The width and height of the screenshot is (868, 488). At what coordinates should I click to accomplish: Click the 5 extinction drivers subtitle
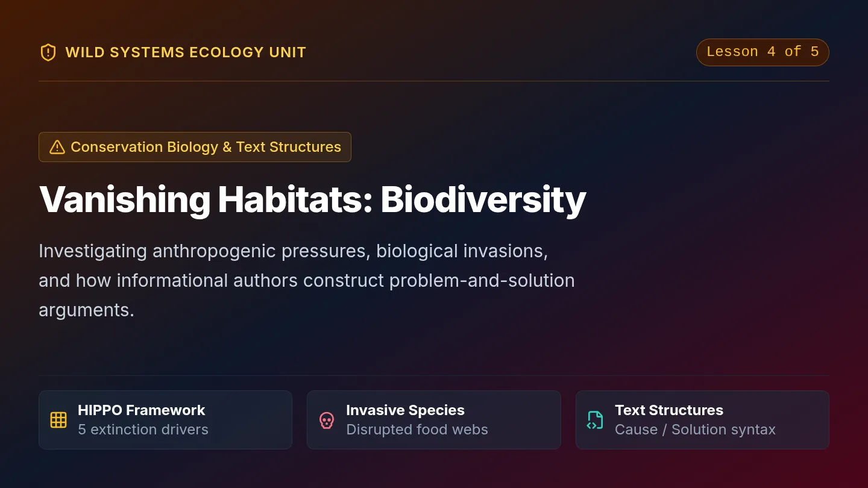[143, 430]
